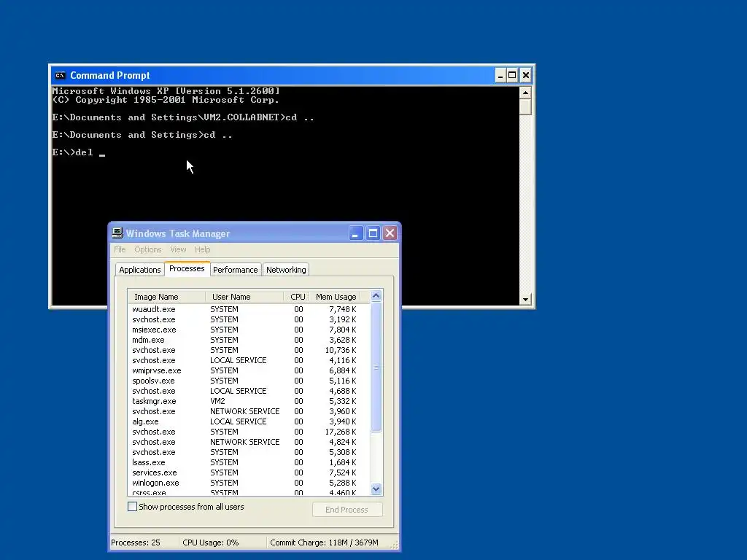Select svchost.exe using 3,192 K memory
Viewport: 747px width, 560px height.
tap(249, 319)
